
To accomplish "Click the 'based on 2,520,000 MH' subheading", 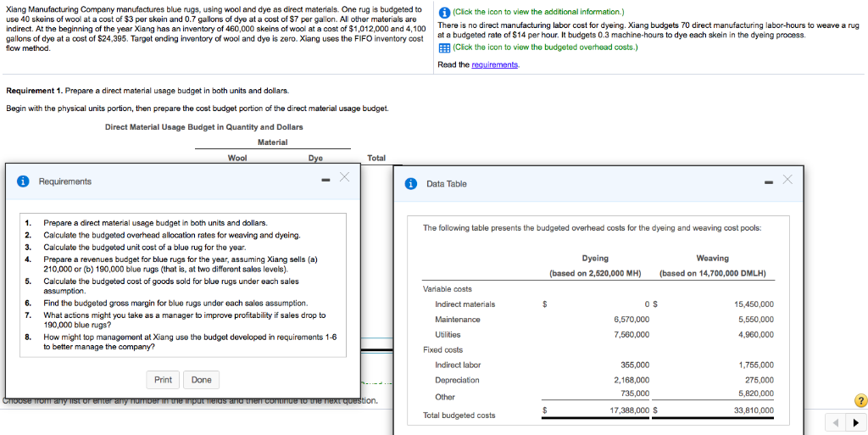I will (x=595, y=273).
